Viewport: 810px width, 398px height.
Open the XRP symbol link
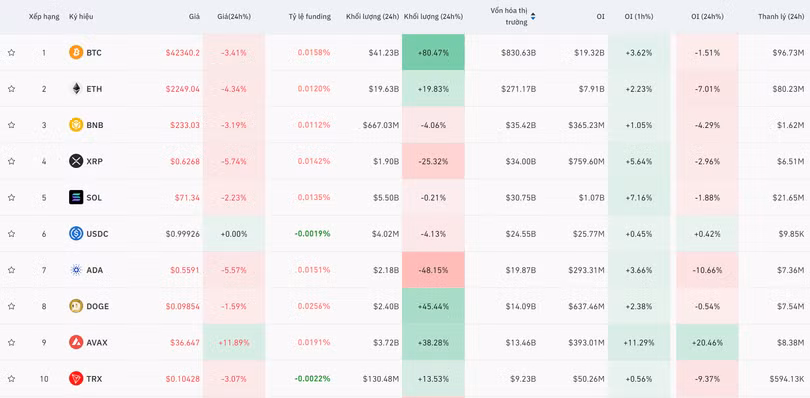(x=95, y=161)
